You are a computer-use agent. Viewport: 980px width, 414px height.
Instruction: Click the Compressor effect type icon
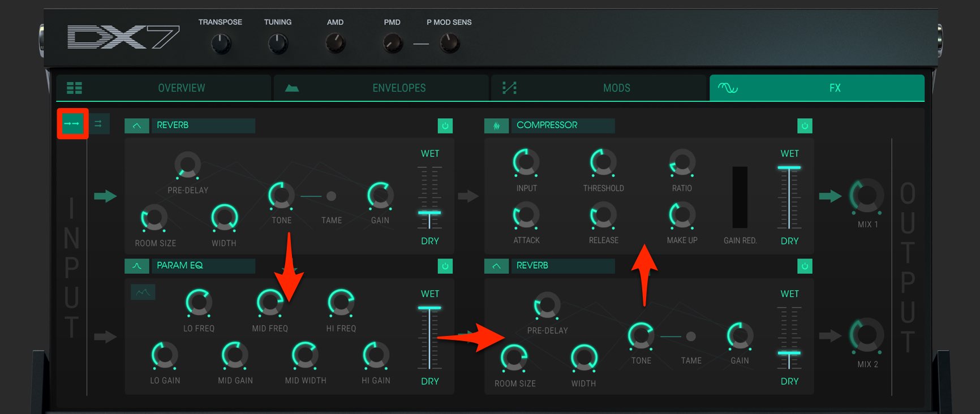click(x=496, y=126)
